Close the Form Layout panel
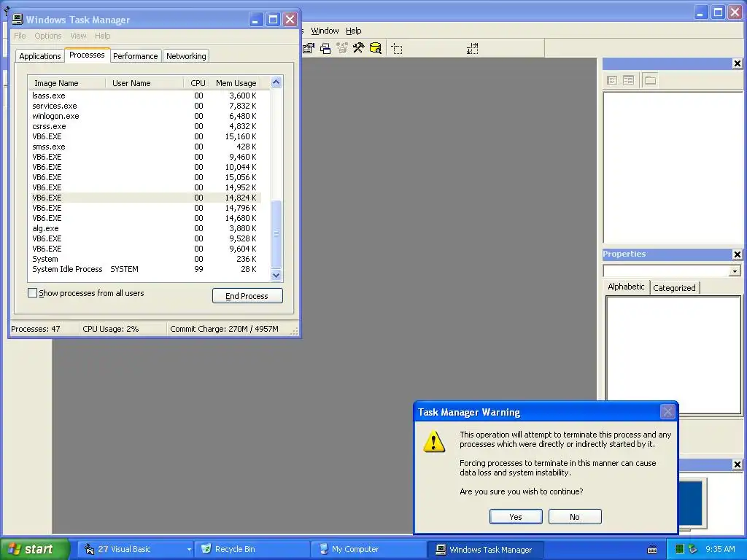The image size is (747, 560). pos(737,464)
